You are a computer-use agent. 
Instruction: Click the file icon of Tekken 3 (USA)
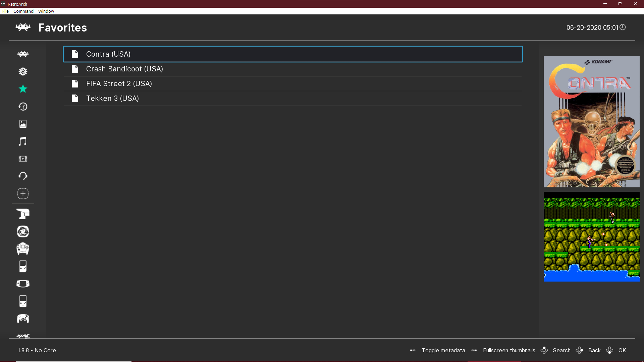(75, 98)
